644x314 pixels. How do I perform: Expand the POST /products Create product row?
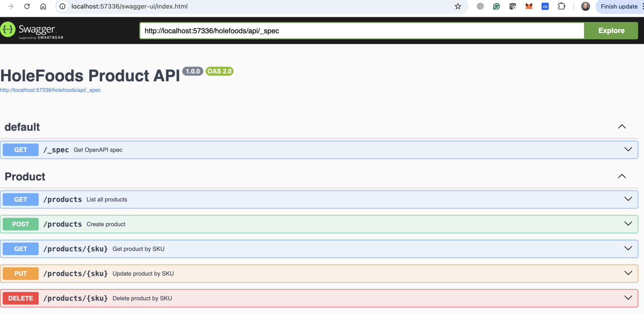tap(627, 224)
